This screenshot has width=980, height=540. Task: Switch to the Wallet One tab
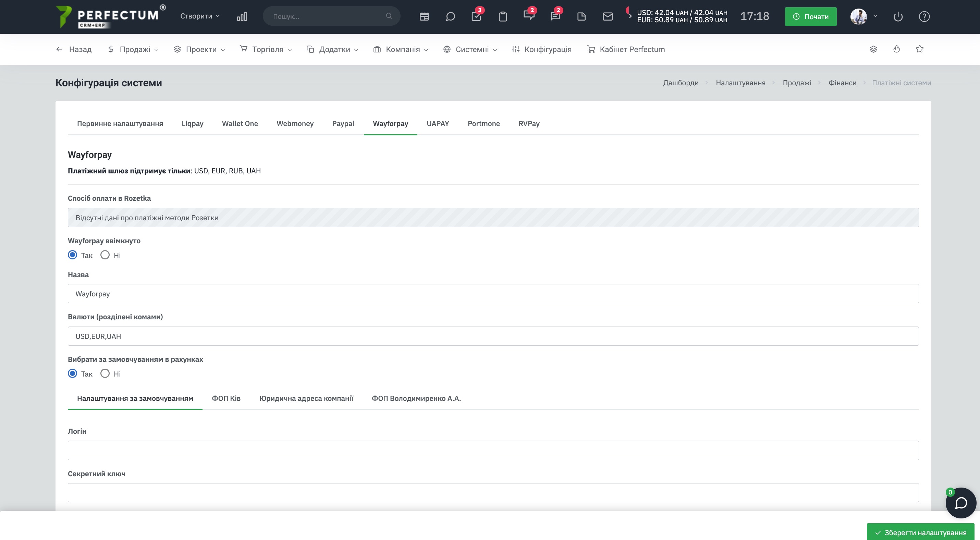tap(240, 124)
